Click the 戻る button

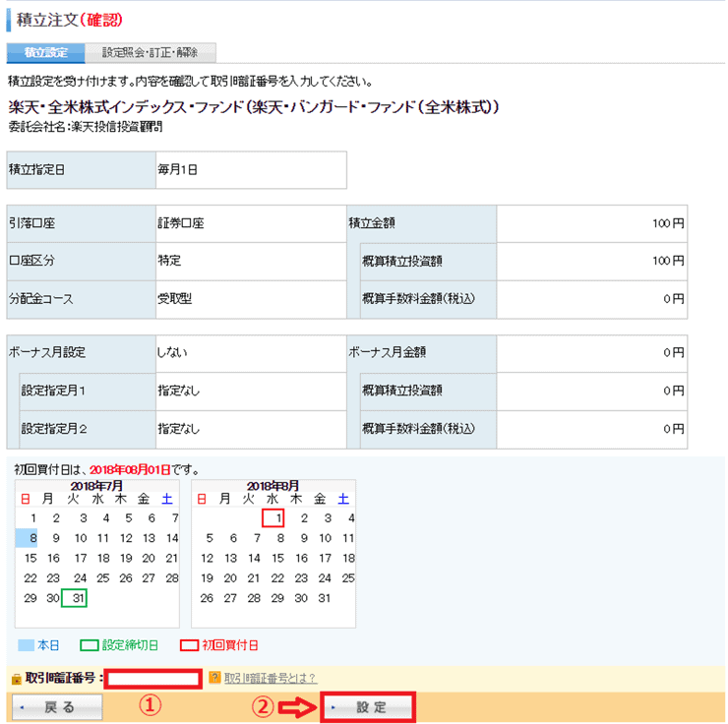pos(57,707)
